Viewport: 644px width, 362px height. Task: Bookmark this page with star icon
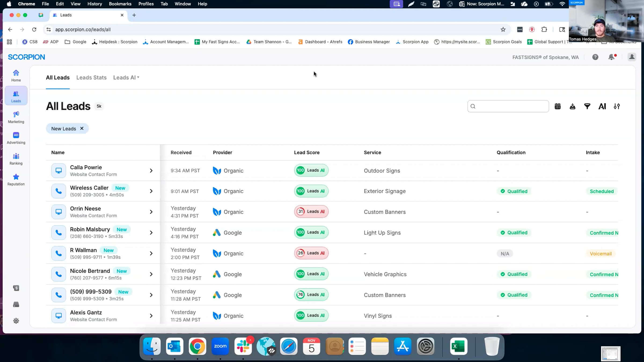pyautogui.click(x=503, y=29)
